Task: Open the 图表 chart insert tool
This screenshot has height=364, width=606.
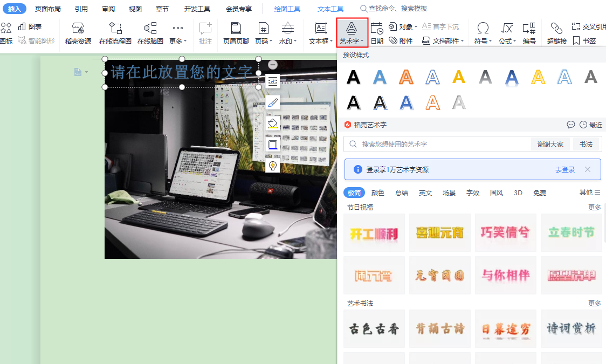Action: pyautogui.click(x=30, y=26)
